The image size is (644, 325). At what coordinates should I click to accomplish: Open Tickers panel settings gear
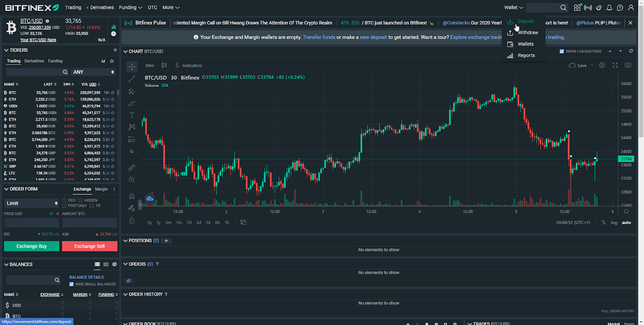pyautogui.click(x=115, y=50)
